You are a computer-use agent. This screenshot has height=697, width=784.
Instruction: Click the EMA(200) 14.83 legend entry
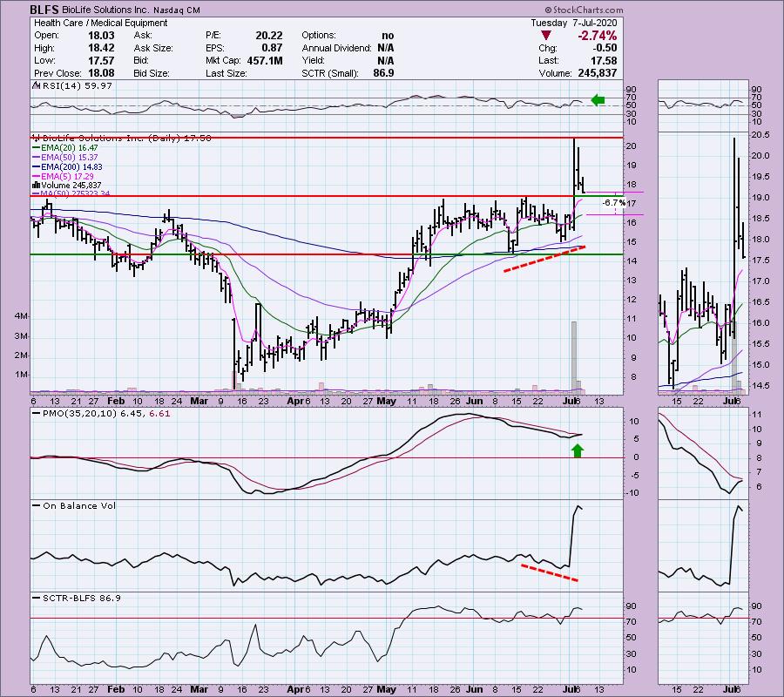pos(67,167)
